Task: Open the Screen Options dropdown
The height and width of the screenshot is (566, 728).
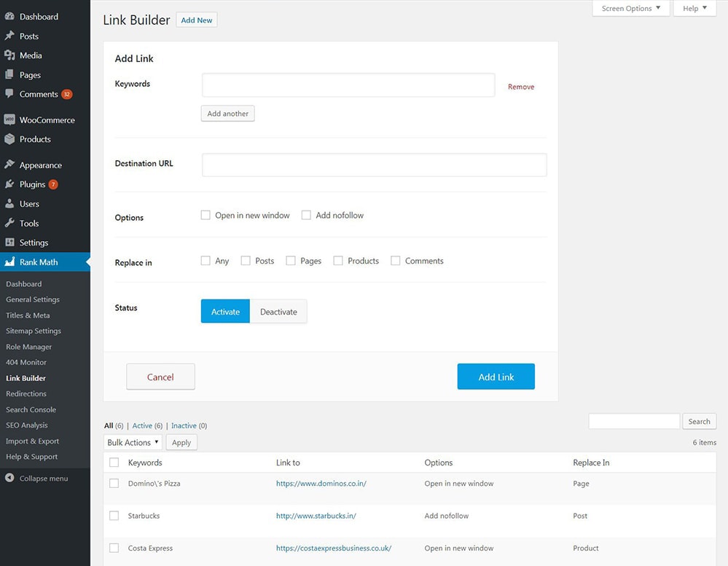Action: tap(631, 8)
